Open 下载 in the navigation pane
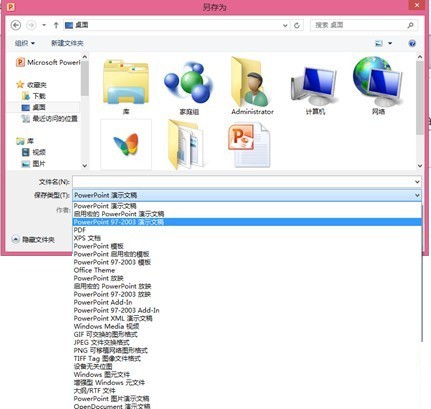Viewport: 431px width, 409px height. pyautogui.click(x=33, y=96)
